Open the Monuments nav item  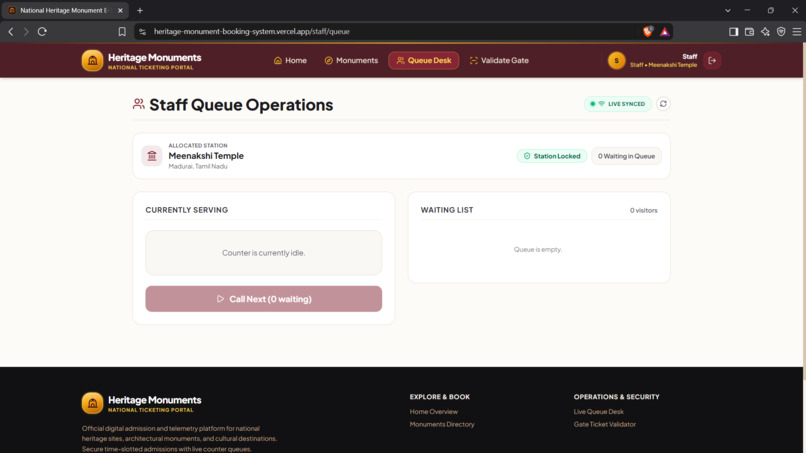pos(351,60)
